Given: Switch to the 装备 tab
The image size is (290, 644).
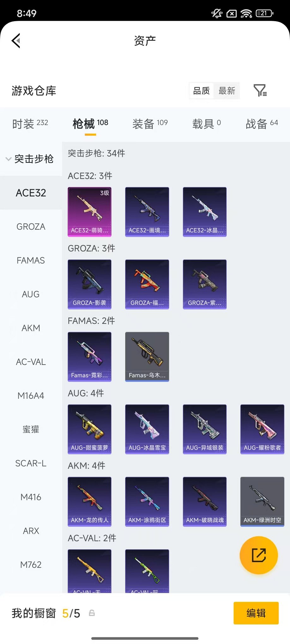Looking at the screenshot, I should [150, 124].
